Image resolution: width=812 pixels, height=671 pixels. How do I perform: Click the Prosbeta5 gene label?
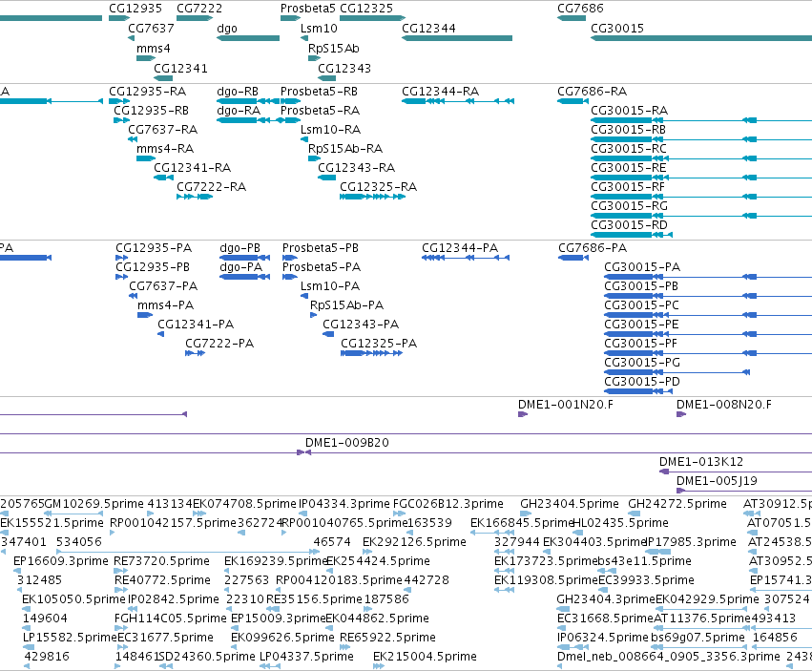[x=307, y=9]
